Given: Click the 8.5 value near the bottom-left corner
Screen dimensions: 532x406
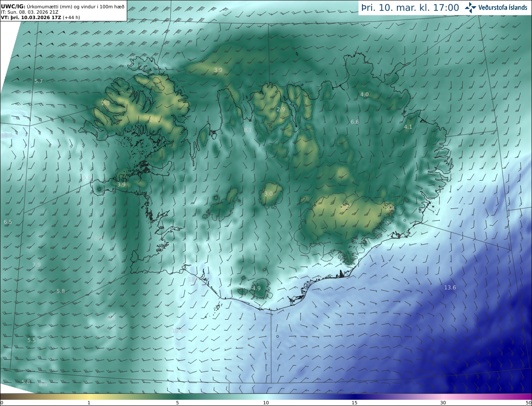Looking at the screenshot, I should [43, 385].
